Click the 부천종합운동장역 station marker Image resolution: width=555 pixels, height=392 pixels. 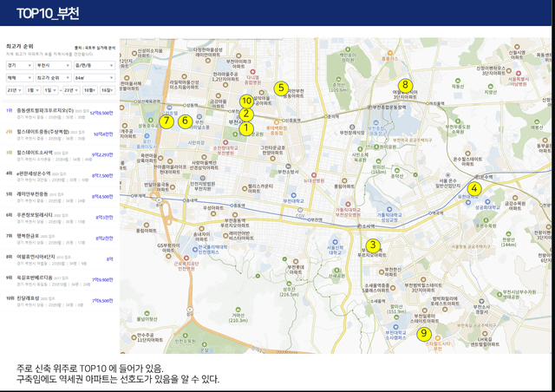[x=369, y=107]
